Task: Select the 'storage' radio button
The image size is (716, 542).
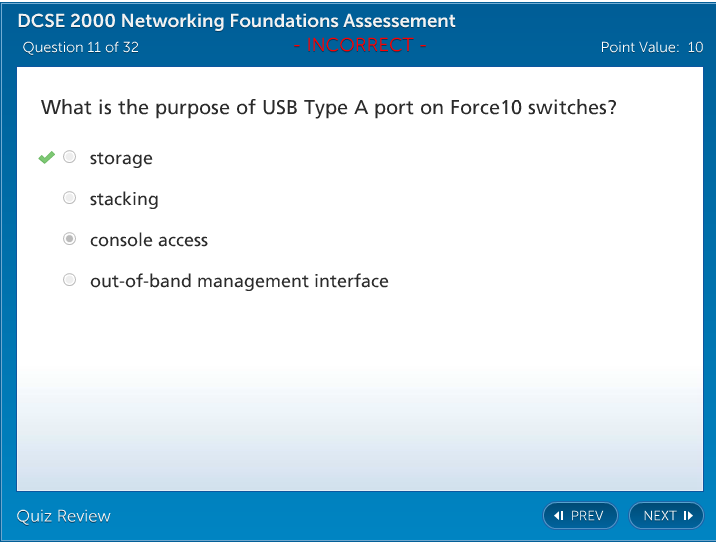Action: (x=69, y=157)
